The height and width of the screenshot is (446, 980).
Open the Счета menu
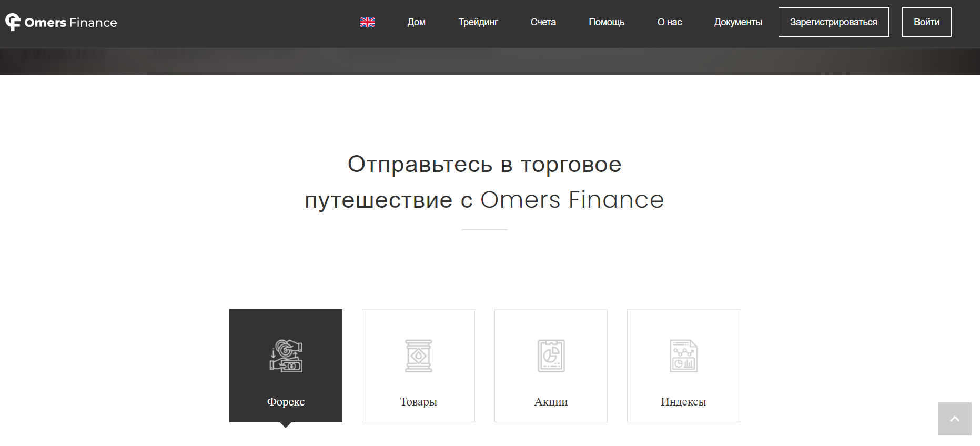543,22
